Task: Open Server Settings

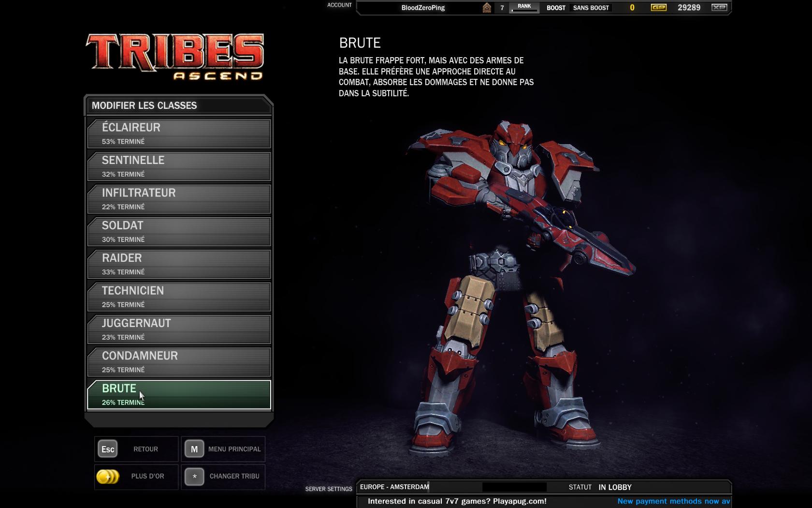Action: [329, 489]
